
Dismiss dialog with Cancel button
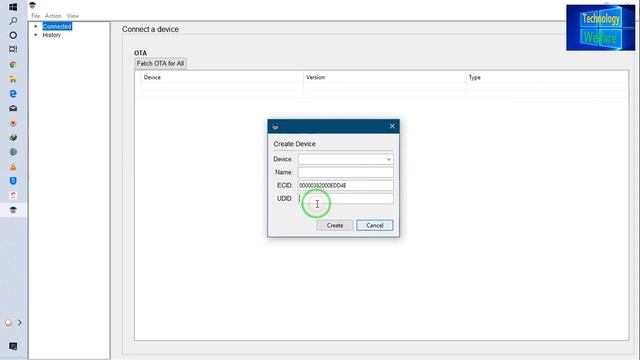pos(375,225)
